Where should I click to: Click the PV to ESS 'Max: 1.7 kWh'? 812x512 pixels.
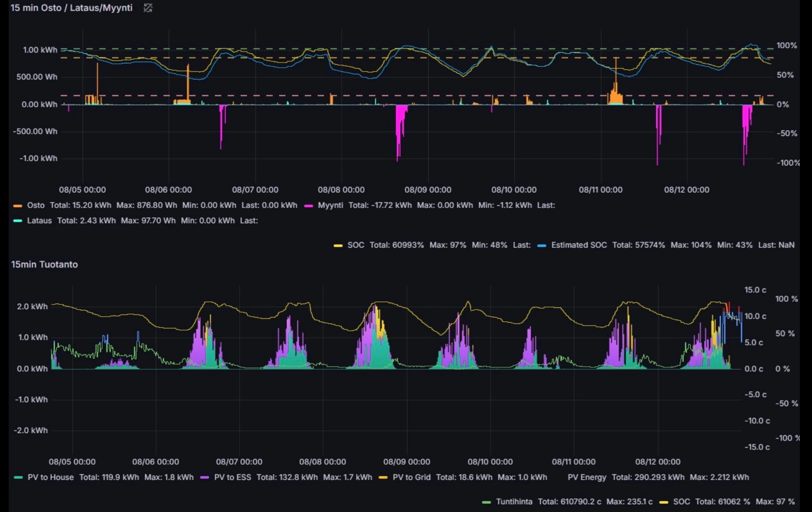click(348, 477)
